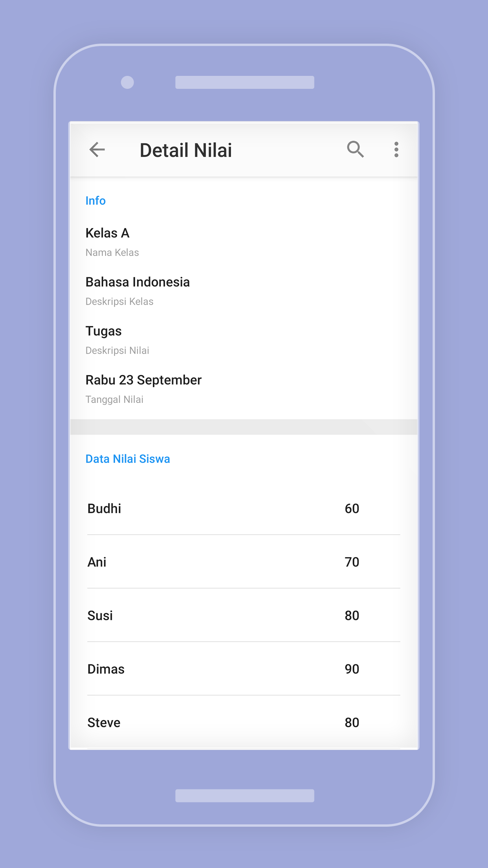Tap the Data Nilai Siswa header
Screen dimensions: 488x868
(128, 459)
